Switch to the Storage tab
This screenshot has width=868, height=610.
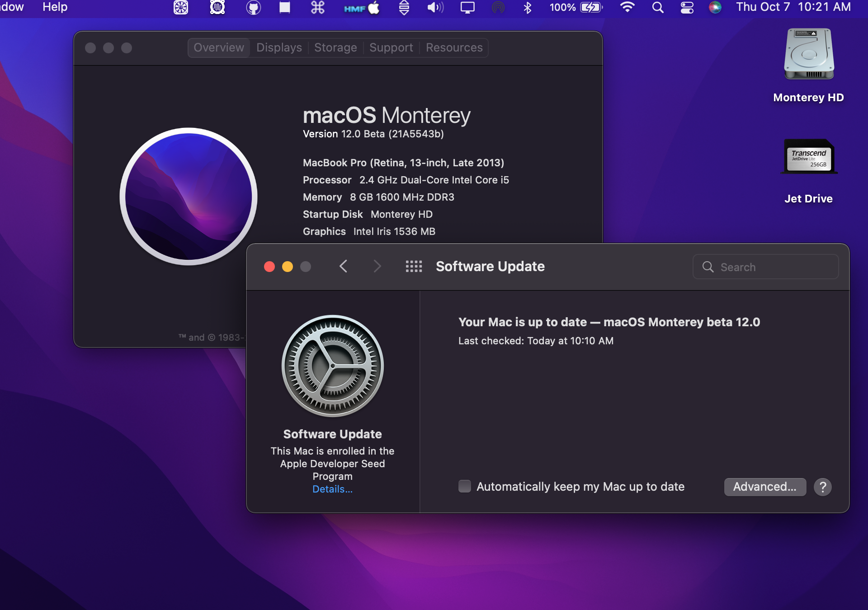335,48
